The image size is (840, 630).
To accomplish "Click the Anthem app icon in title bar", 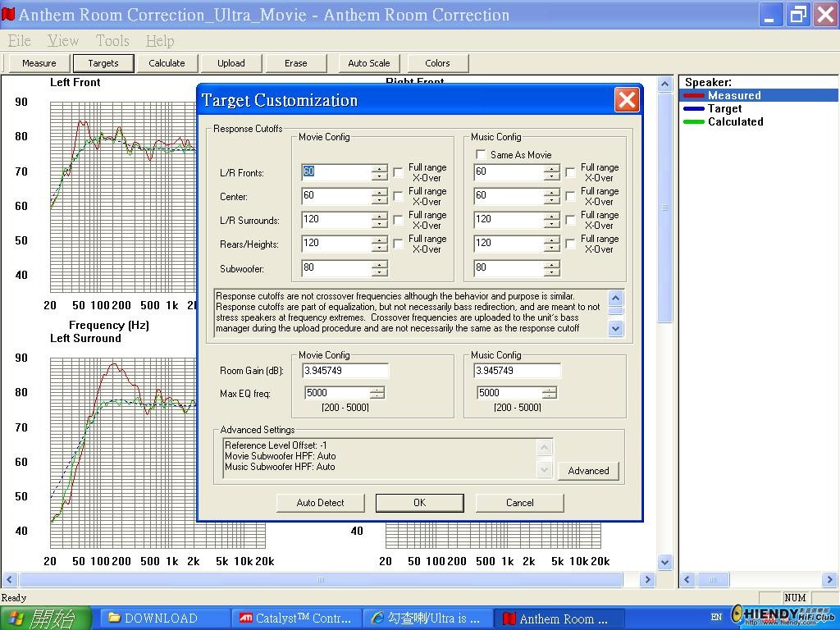I will coord(8,15).
